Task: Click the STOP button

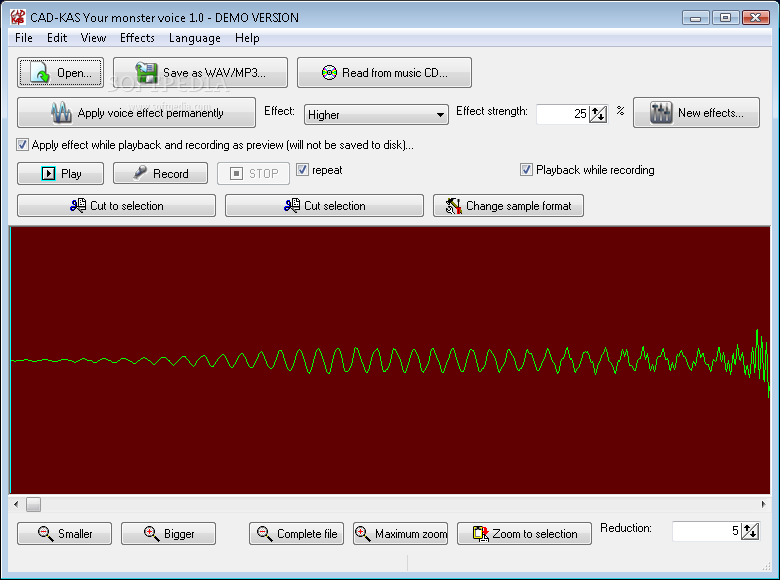Action: 253,174
